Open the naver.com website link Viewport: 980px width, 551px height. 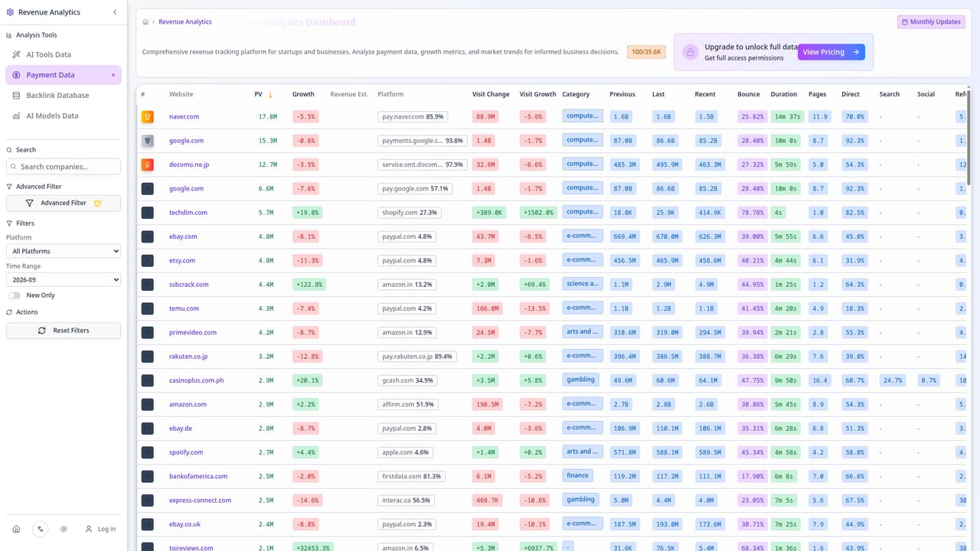tap(185, 117)
